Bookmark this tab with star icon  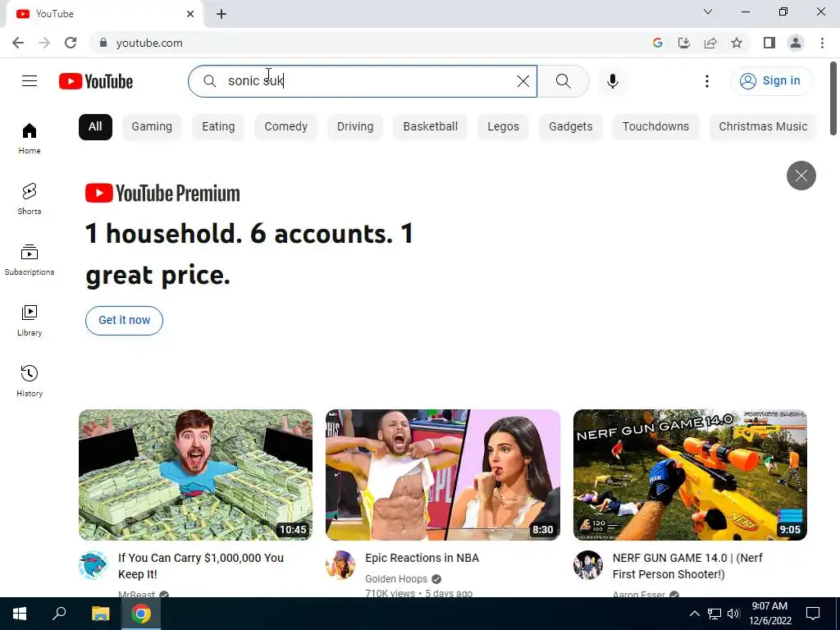(737, 43)
